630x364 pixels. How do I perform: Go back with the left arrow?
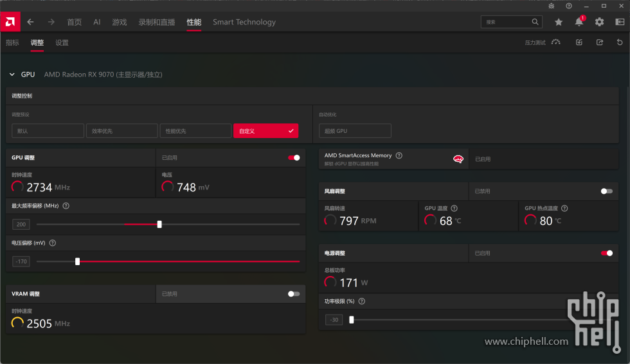[x=31, y=22]
